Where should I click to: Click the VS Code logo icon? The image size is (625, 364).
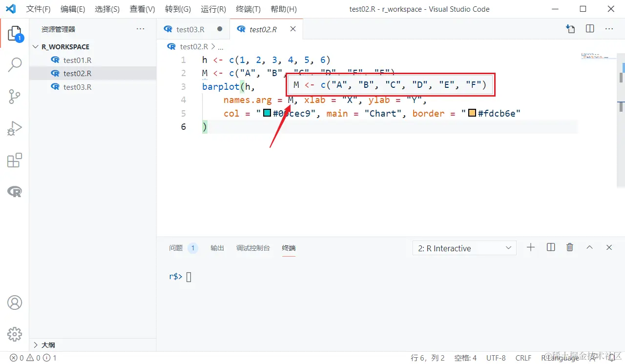click(x=11, y=9)
